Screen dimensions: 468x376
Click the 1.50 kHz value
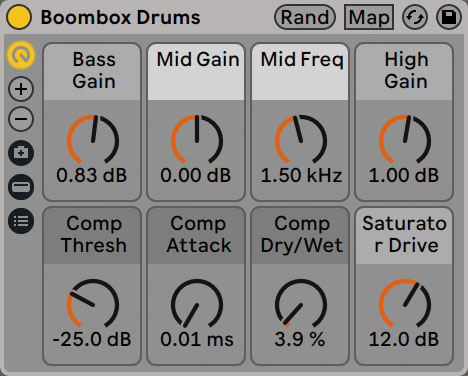click(301, 175)
